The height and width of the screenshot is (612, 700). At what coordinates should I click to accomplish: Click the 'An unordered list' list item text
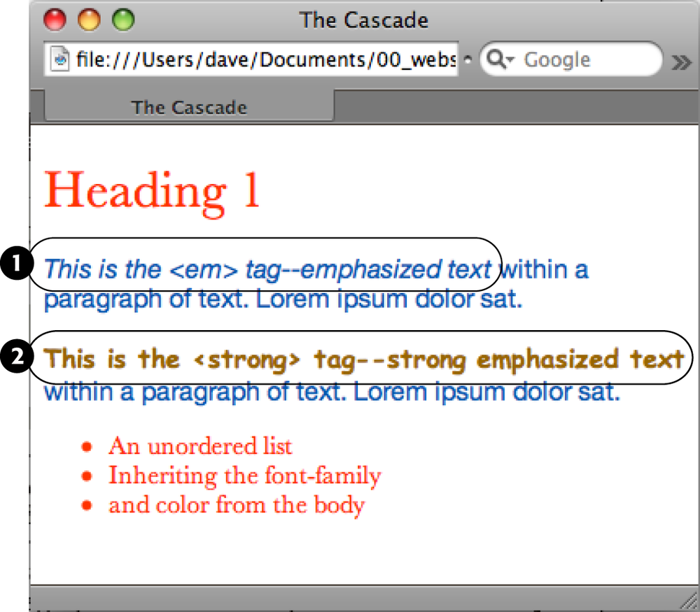pos(200,446)
